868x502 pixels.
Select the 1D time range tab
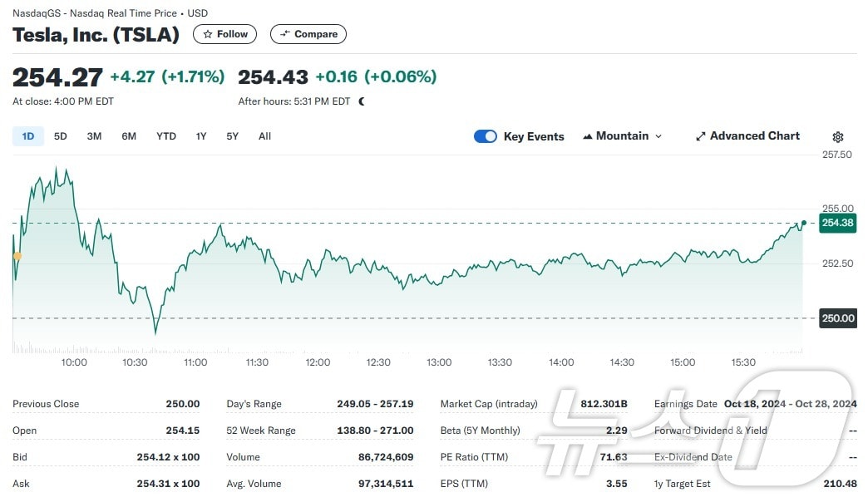coord(27,136)
